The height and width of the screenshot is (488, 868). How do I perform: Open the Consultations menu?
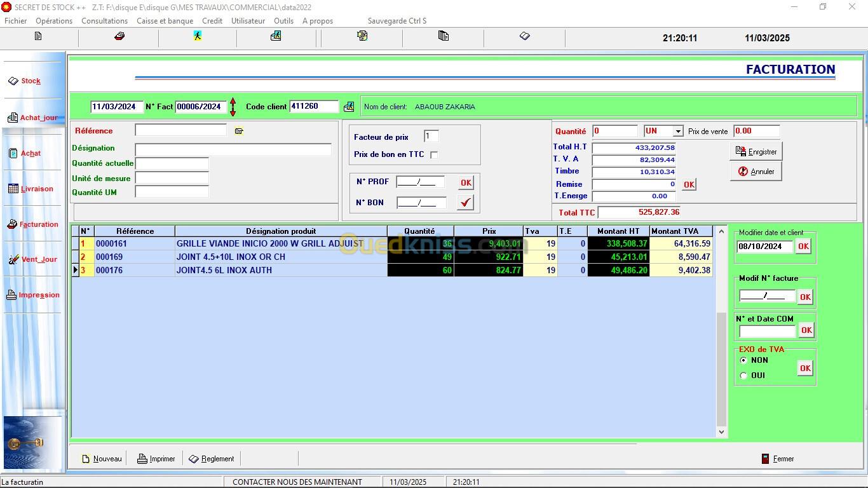pyautogui.click(x=104, y=21)
